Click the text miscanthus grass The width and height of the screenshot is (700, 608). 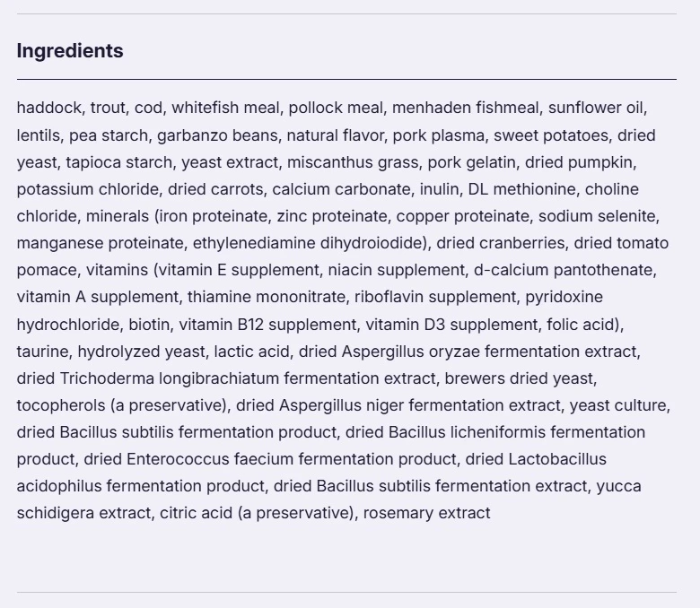[352, 162]
